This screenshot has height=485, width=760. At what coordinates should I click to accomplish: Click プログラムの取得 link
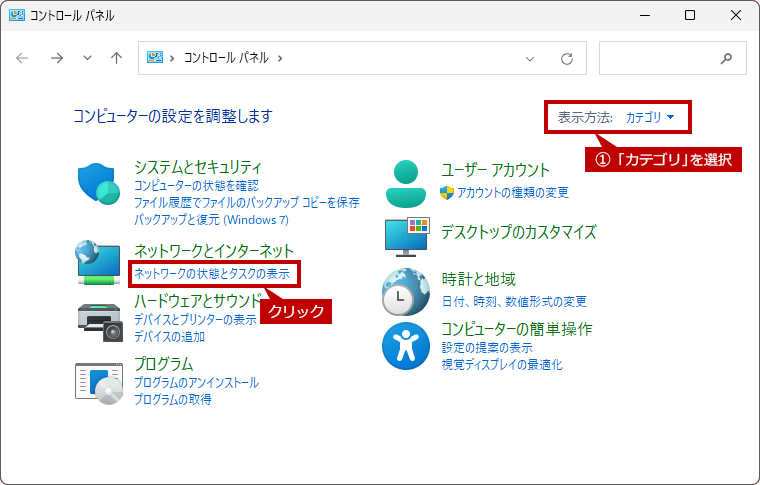click(173, 400)
